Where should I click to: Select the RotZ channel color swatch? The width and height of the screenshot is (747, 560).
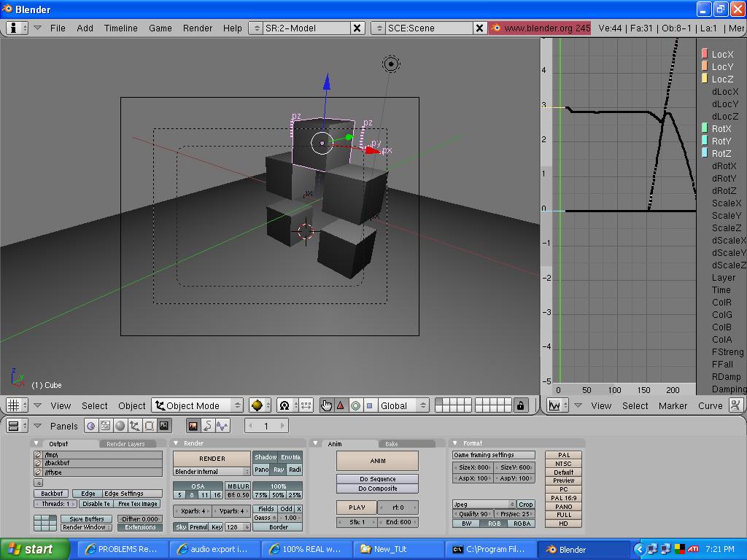tap(705, 153)
